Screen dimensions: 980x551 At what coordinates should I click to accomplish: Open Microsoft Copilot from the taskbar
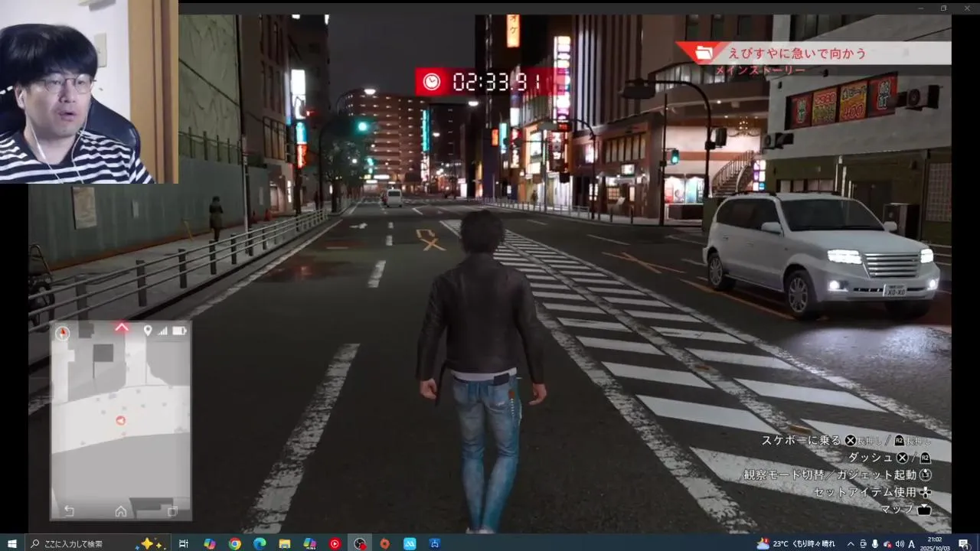[209, 543]
